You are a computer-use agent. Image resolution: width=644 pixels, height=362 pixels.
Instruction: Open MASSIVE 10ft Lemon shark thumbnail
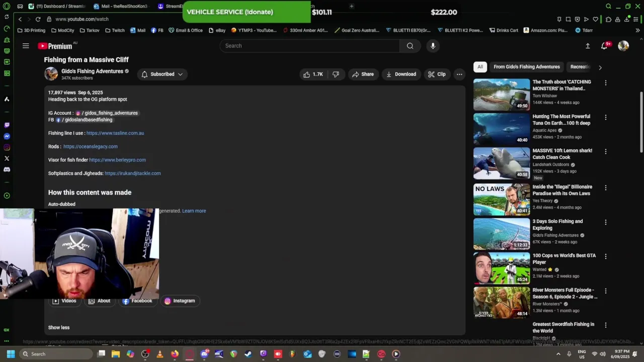coord(502,163)
